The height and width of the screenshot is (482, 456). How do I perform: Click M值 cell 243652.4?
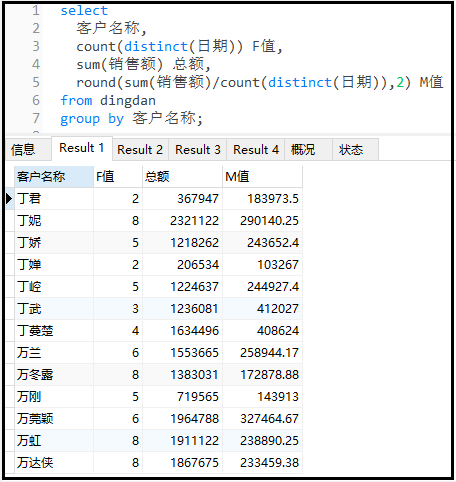[x=262, y=243]
